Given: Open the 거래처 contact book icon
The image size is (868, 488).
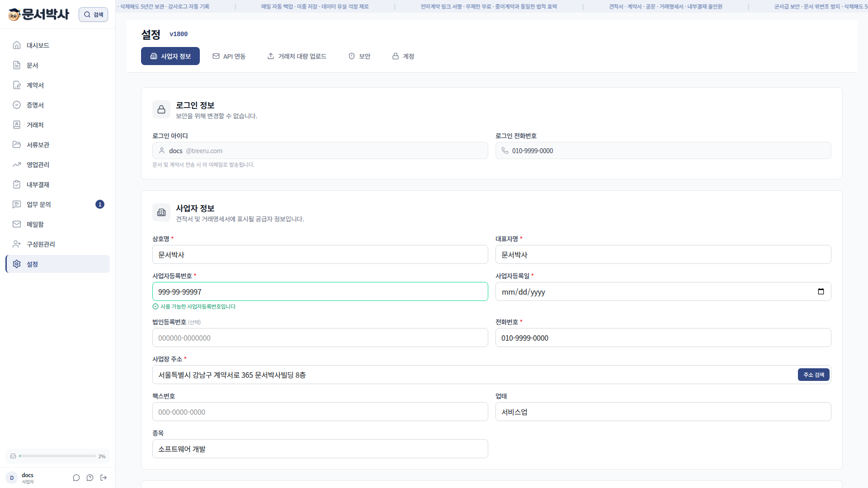Looking at the screenshot, I should click(x=17, y=125).
